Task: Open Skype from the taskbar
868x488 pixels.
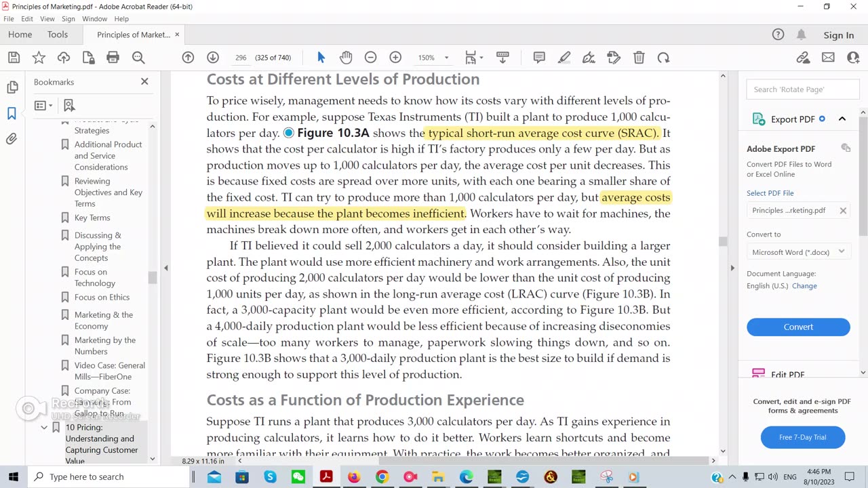Action: 271,477
